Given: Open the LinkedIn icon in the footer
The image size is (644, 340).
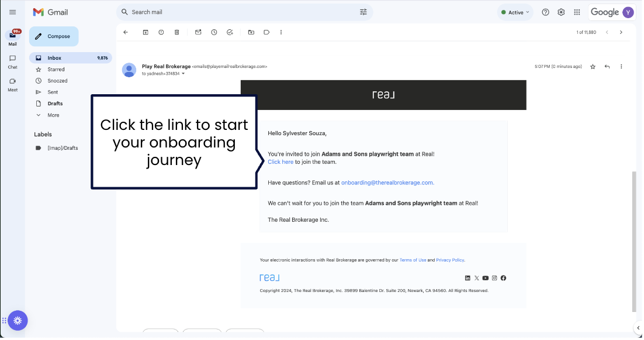Looking at the screenshot, I should 468,279.
